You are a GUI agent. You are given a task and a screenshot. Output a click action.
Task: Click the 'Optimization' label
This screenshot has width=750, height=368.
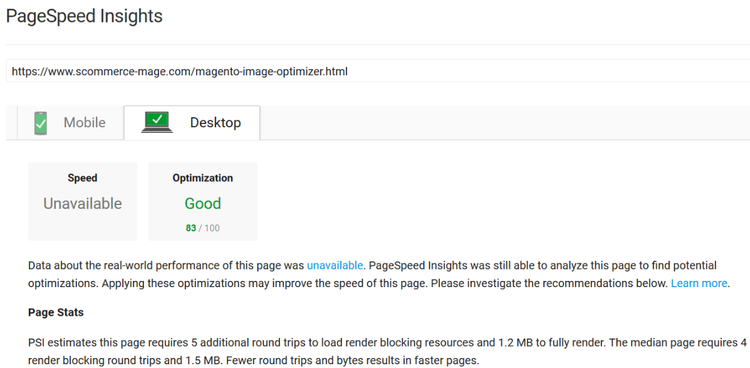(x=203, y=178)
